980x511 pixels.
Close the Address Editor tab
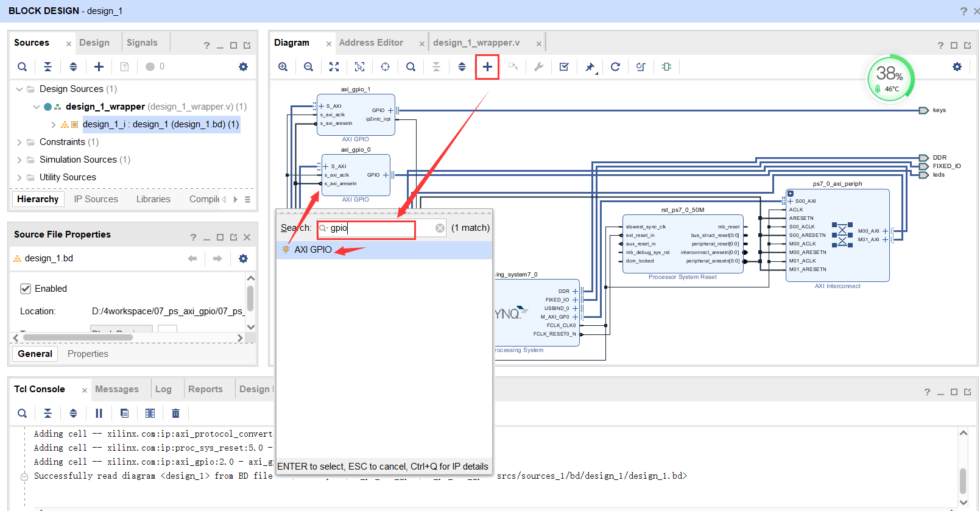(x=422, y=44)
